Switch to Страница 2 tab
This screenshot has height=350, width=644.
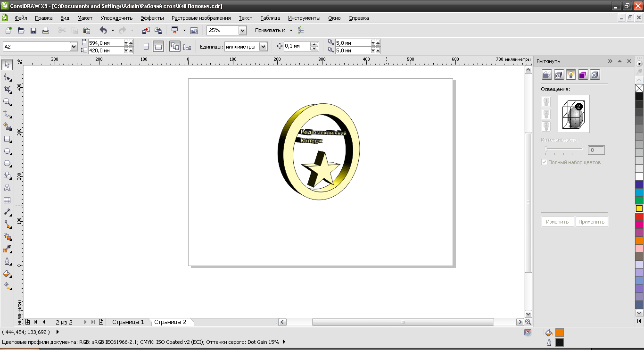click(170, 322)
